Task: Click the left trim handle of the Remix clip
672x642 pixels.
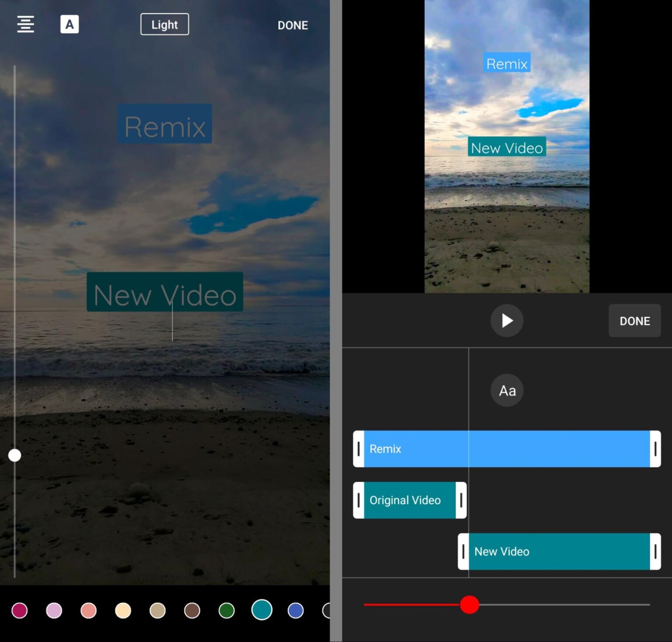Action: pyautogui.click(x=359, y=449)
